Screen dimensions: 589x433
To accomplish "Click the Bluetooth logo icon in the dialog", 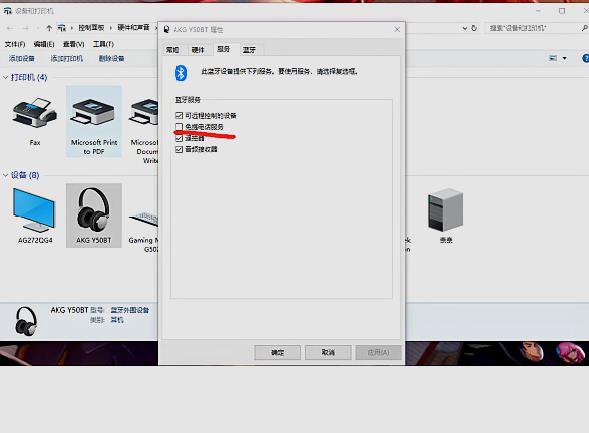I will click(x=181, y=73).
